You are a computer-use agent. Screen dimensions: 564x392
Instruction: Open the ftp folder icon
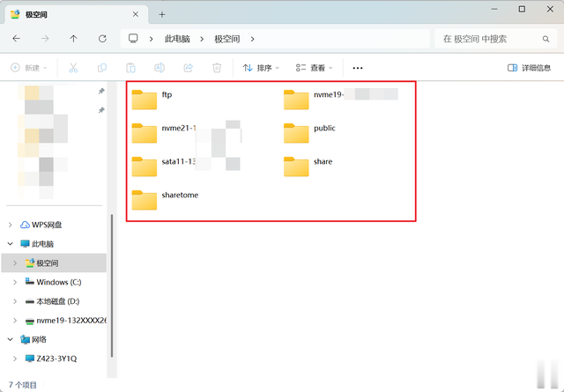point(145,100)
